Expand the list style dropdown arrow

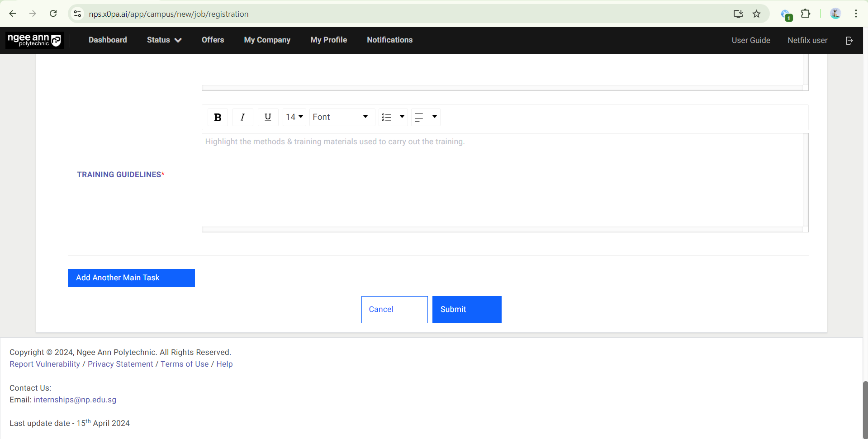[402, 117]
